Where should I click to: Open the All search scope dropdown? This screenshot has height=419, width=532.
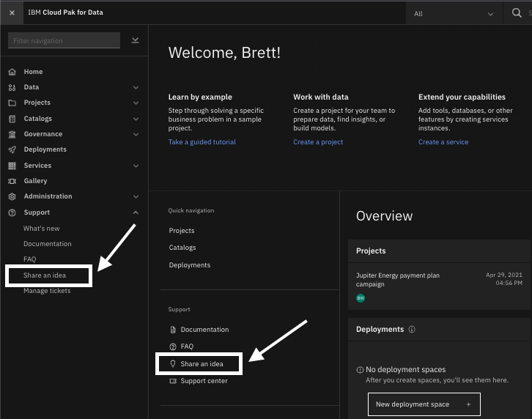click(x=454, y=13)
